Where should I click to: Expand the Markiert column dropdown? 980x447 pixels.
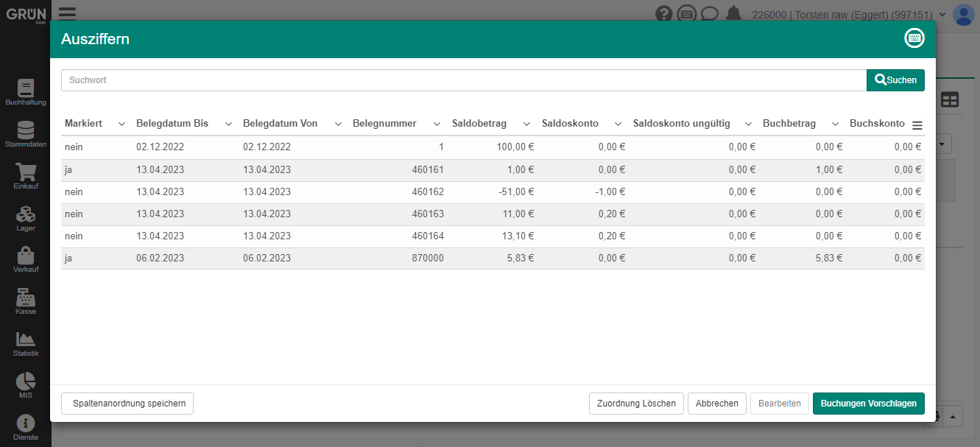121,124
